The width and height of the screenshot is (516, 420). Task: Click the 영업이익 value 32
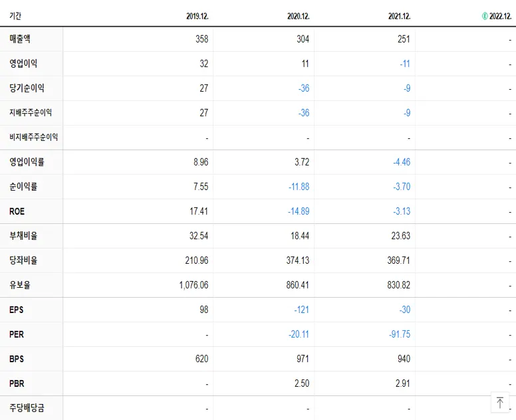[204, 64]
